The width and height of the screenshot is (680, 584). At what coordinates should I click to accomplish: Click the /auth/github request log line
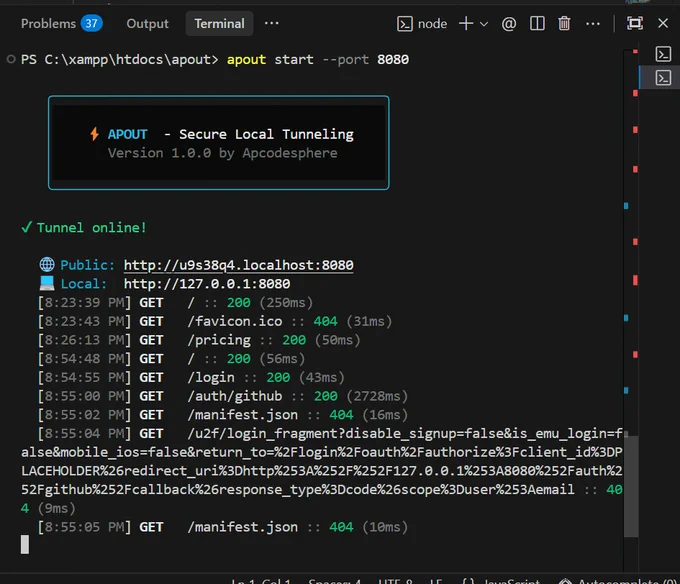tap(222, 396)
